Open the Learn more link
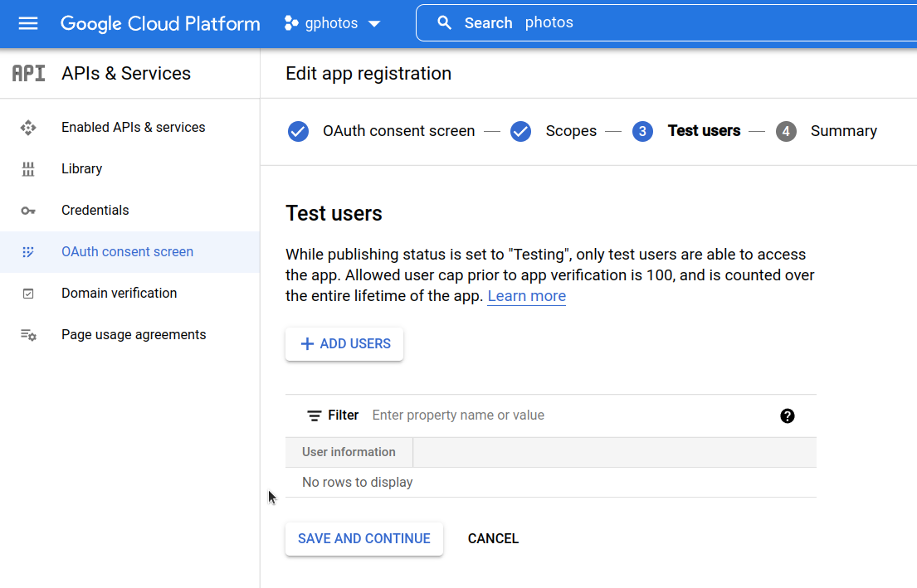The width and height of the screenshot is (917, 588). (x=526, y=296)
